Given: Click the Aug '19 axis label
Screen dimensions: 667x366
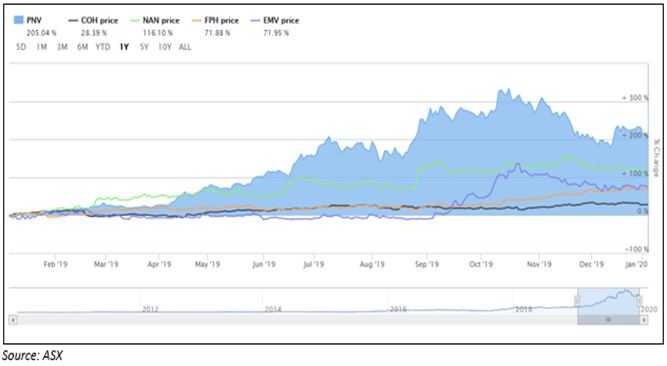Looking at the screenshot, I should click(372, 264).
